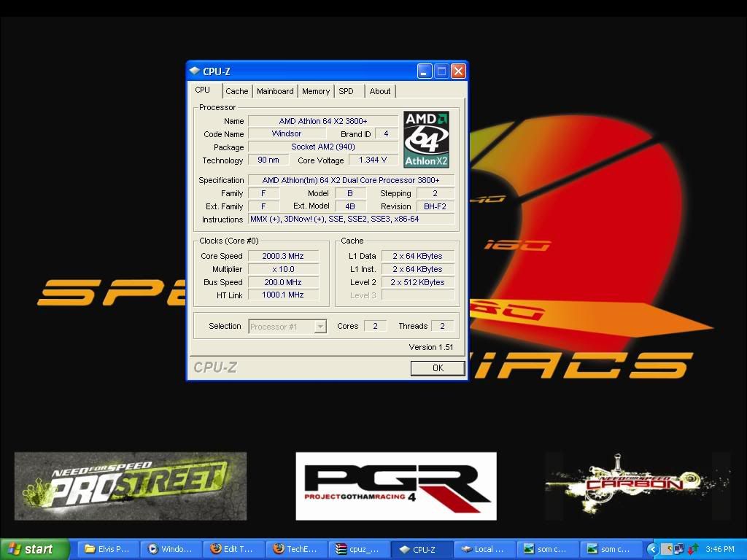Screen dimensions: 747x560
Task: Click the Core Voltage value 1.344 V
Action: coord(373,160)
